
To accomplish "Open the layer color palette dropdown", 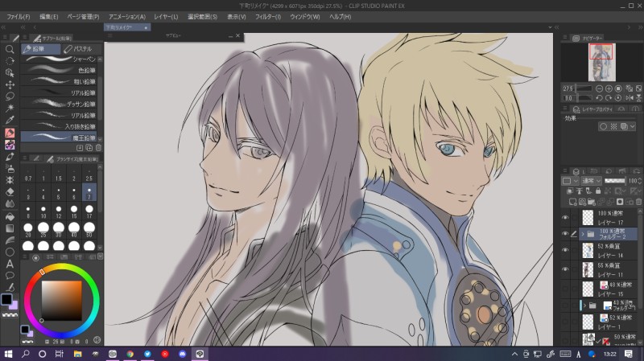I will click(x=571, y=180).
